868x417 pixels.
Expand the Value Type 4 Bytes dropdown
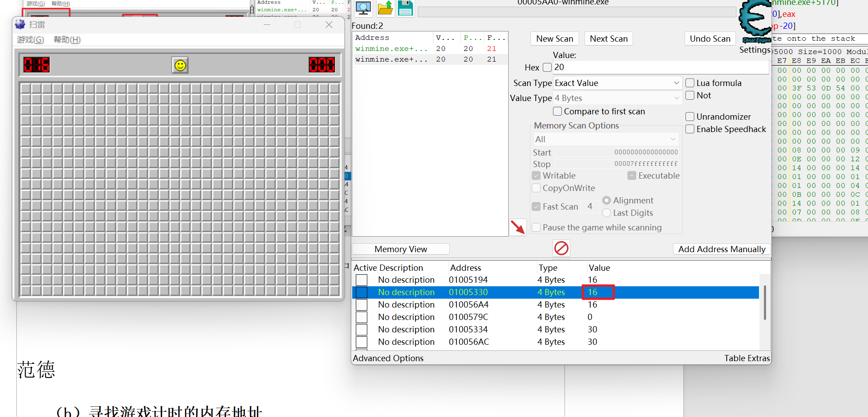[617, 98]
